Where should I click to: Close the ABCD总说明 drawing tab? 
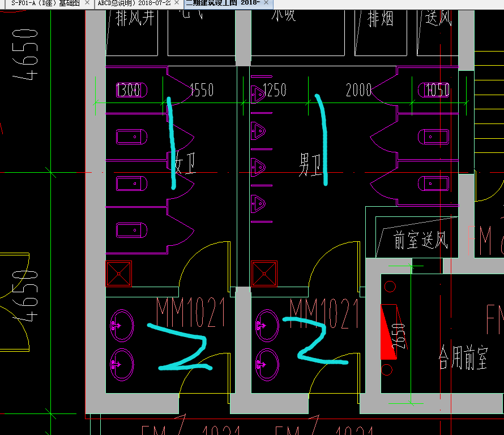coord(177,3)
